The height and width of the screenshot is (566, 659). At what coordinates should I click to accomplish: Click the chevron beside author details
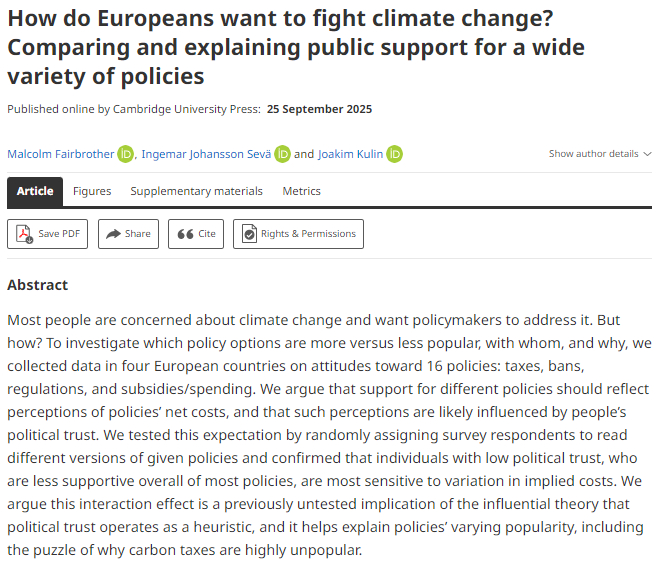[x=647, y=154]
